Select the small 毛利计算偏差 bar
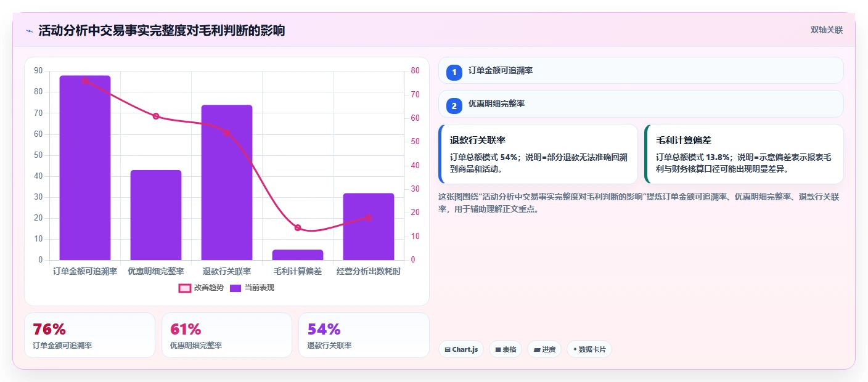This screenshot has width=868, height=382. coord(298,254)
